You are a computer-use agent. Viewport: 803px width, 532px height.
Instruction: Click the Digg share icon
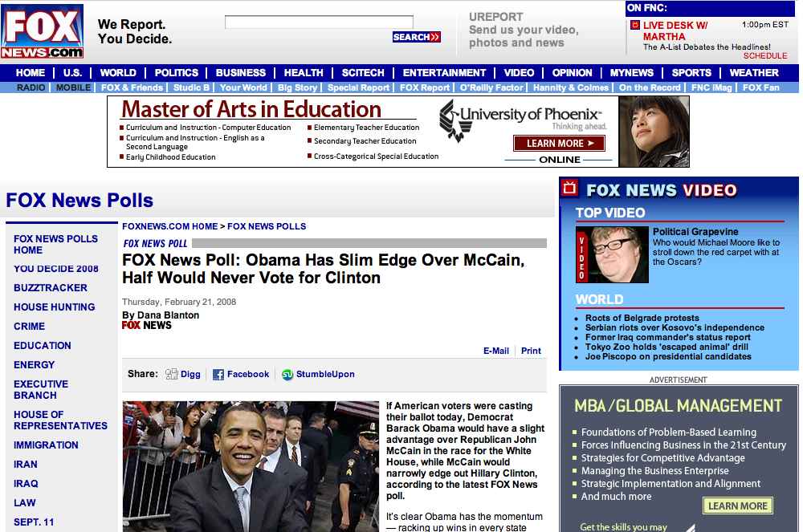(x=172, y=374)
